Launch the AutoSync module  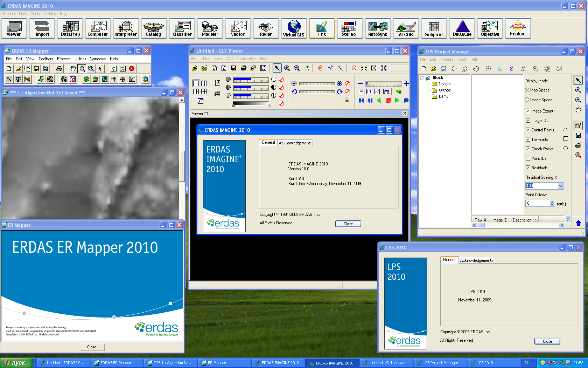coord(378,28)
